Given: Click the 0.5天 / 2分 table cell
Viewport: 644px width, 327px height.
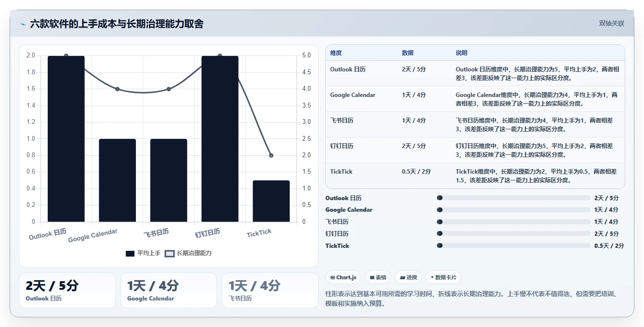Looking at the screenshot, I should (x=416, y=172).
